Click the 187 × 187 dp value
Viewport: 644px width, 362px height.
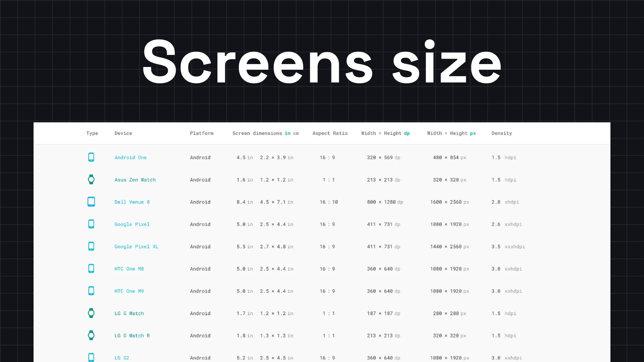pyautogui.click(x=383, y=313)
